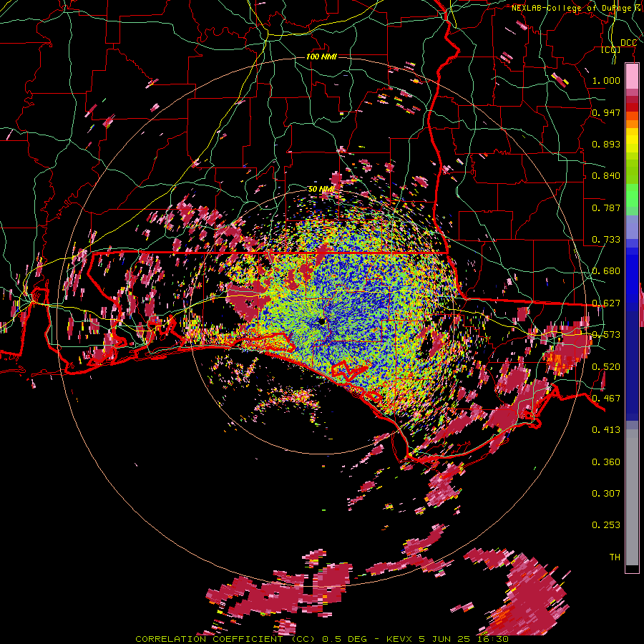Pick the gray color bar segment
Viewport: 644px width, 644px height.
(632, 497)
